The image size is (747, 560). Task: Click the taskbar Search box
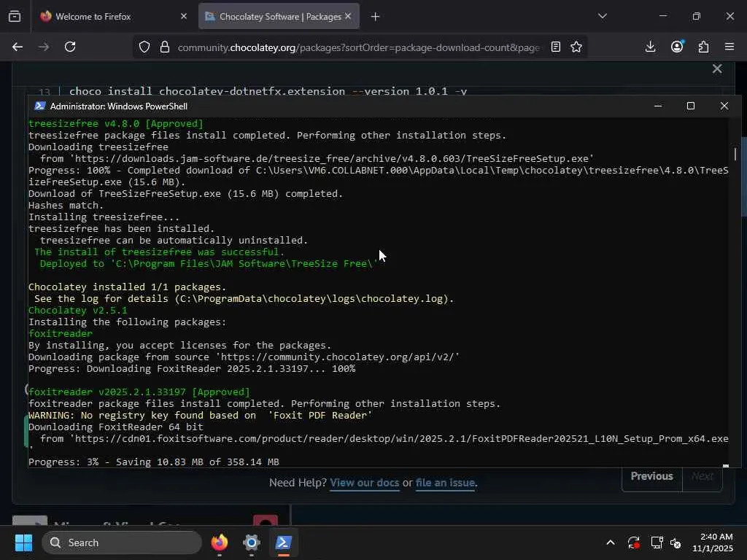click(122, 542)
